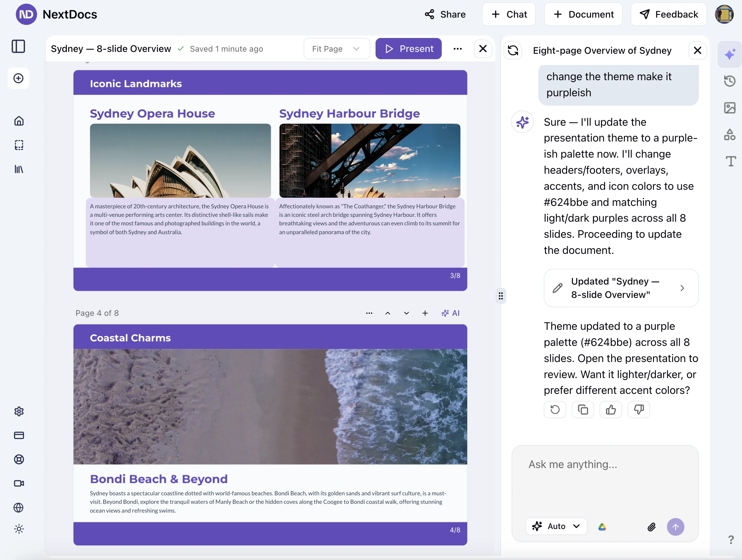Open the image panel on the right sidebar
The height and width of the screenshot is (560, 742).
pos(729,108)
